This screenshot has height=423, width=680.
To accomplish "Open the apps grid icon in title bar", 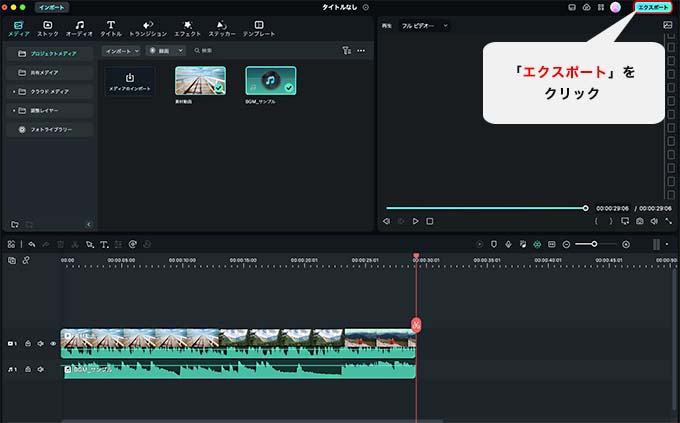I will (601, 7).
